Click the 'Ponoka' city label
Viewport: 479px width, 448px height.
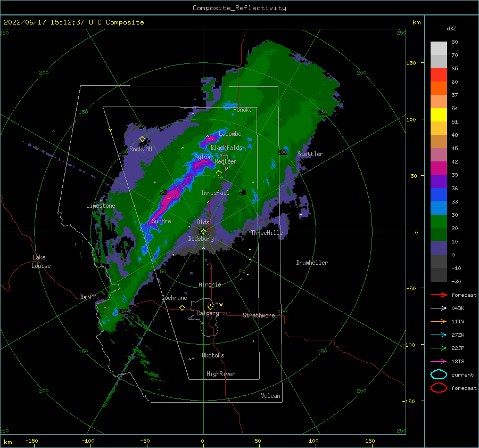click(x=243, y=110)
